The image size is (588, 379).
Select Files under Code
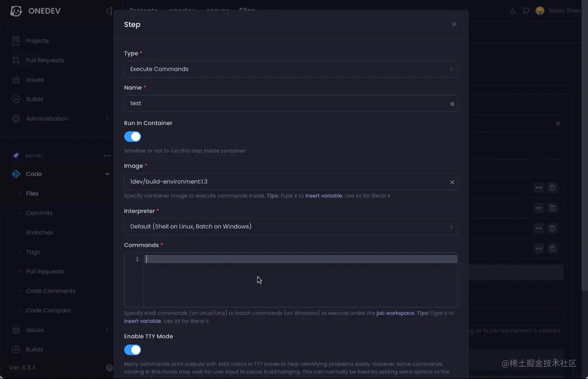32,193
